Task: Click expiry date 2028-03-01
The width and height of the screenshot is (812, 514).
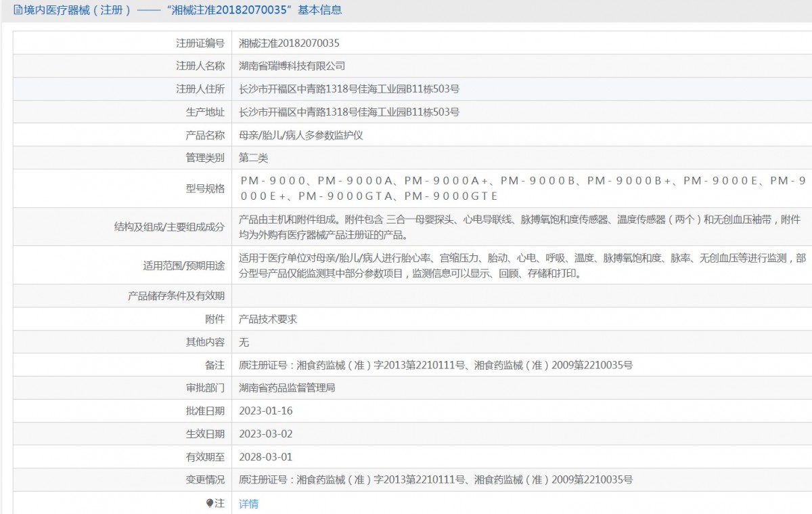Action: pyautogui.click(x=266, y=457)
